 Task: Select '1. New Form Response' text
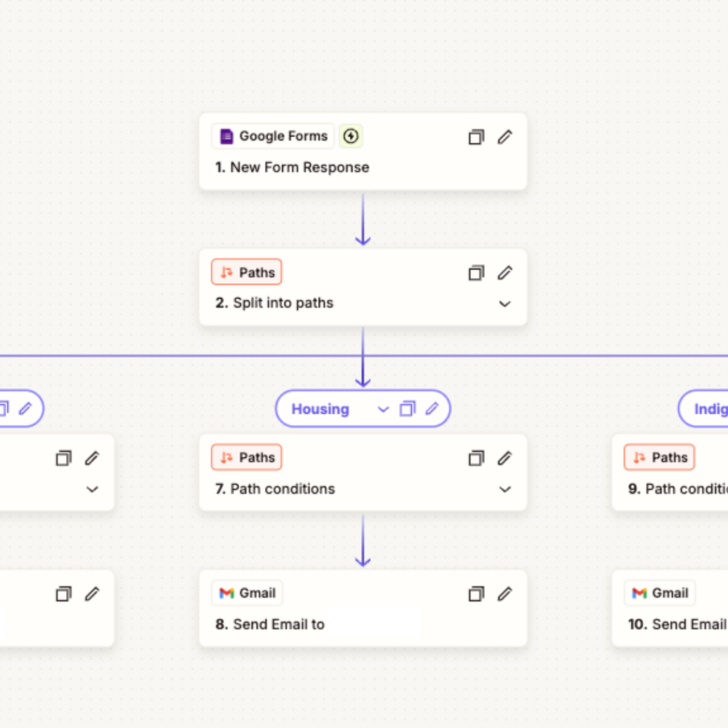pyautogui.click(x=293, y=167)
